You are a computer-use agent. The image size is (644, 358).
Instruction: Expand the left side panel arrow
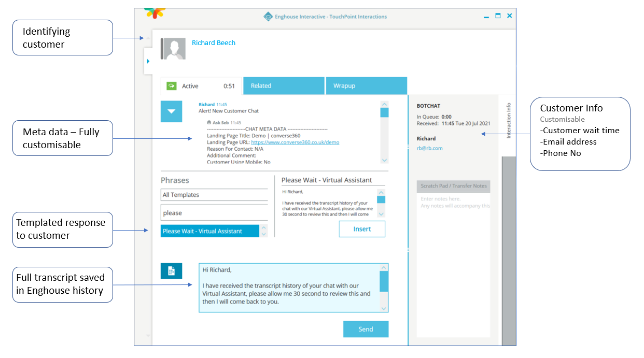(x=148, y=61)
